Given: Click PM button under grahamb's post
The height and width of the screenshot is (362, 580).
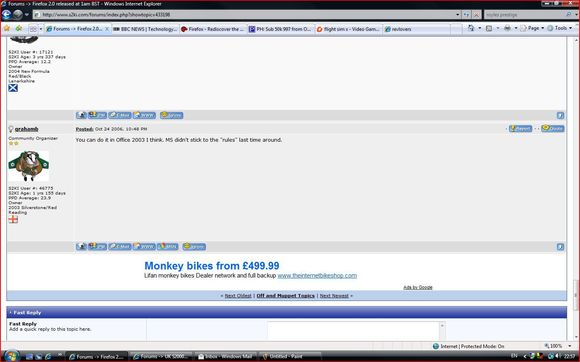Looking at the screenshot, I should click(x=97, y=247).
